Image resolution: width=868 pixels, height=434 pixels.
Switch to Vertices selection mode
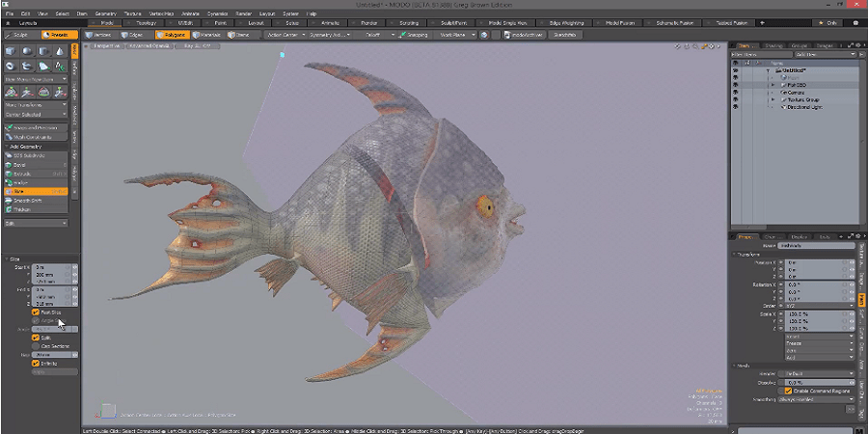(99, 35)
